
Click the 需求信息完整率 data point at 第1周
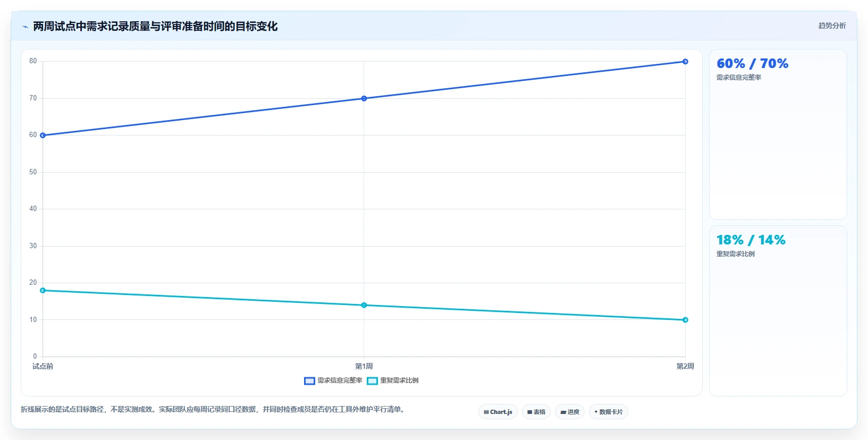(364, 98)
